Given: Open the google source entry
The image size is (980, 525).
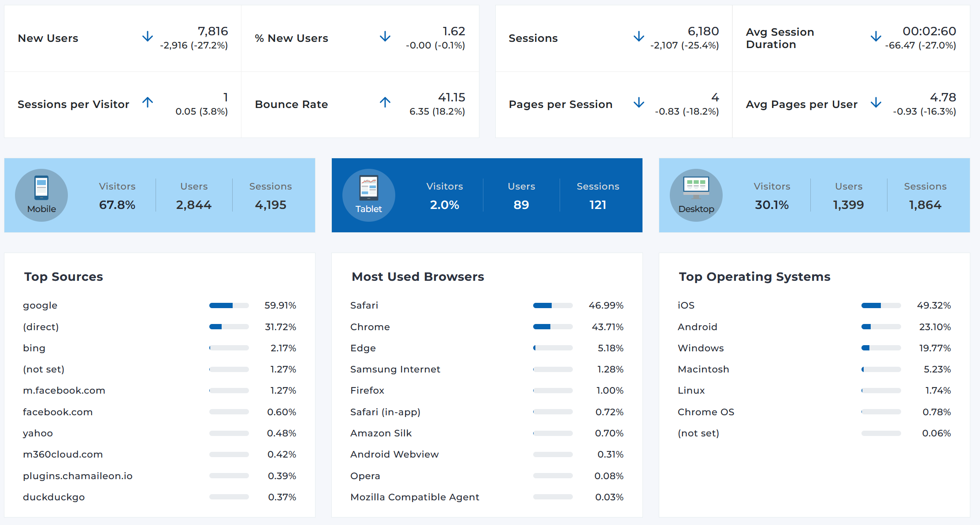Looking at the screenshot, I should pos(40,305).
